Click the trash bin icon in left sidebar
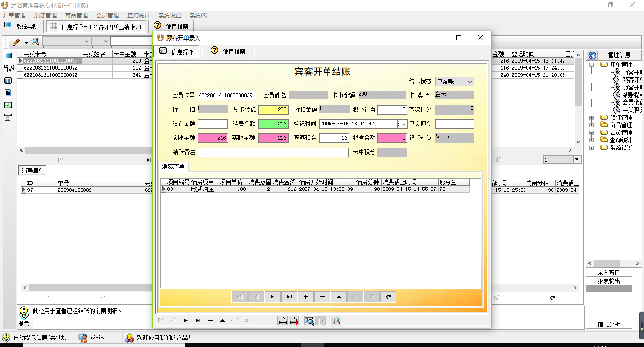Viewport: 644px width, 347px height. (x=8, y=117)
